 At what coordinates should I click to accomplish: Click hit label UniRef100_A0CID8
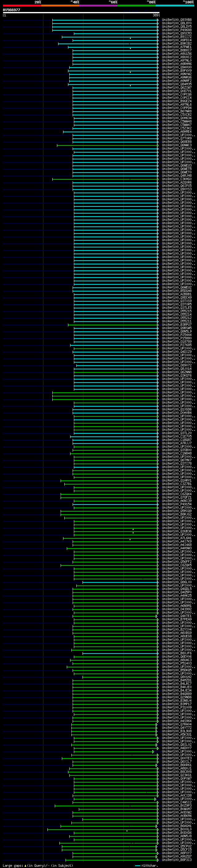tap(176, 795)
